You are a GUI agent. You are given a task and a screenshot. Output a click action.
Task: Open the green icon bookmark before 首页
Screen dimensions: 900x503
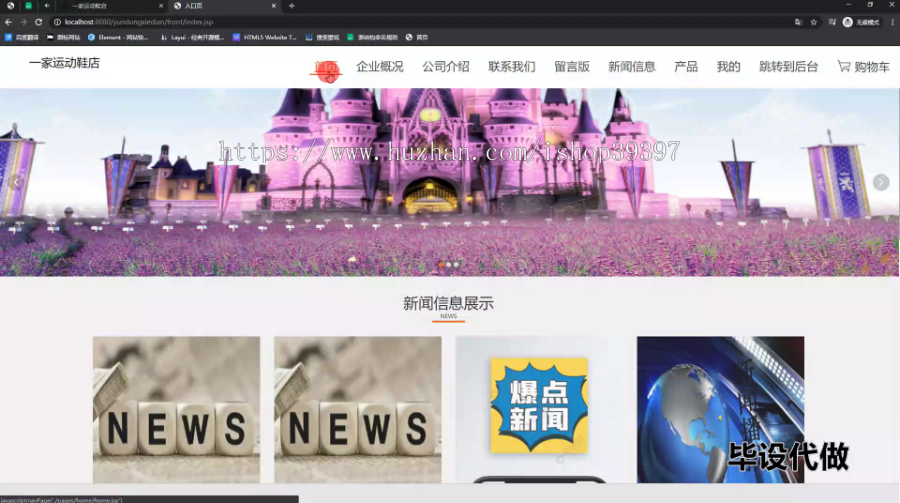click(373, 37)
